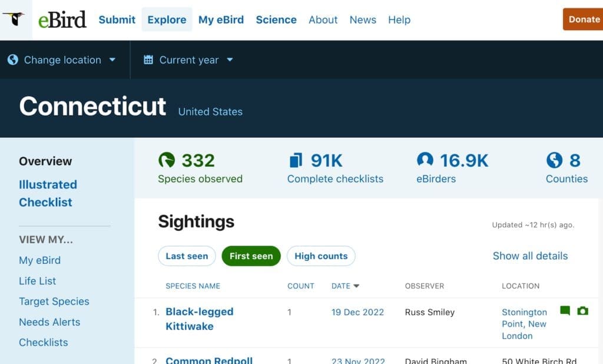Screen dimensions: 603x364
Task: Open the Science menu item
Action: click(276, 19)
